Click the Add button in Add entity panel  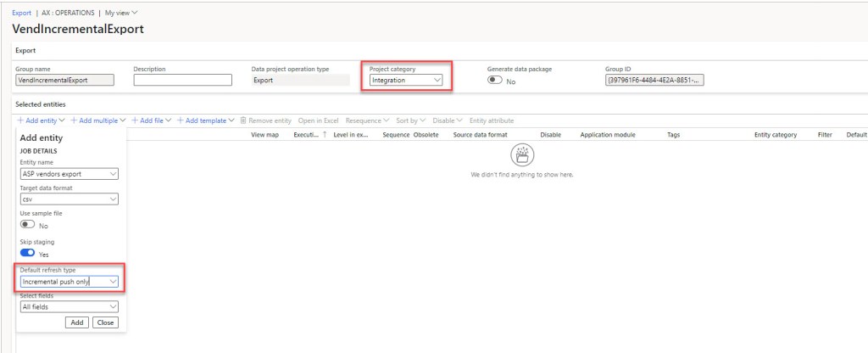pos(77,322)
